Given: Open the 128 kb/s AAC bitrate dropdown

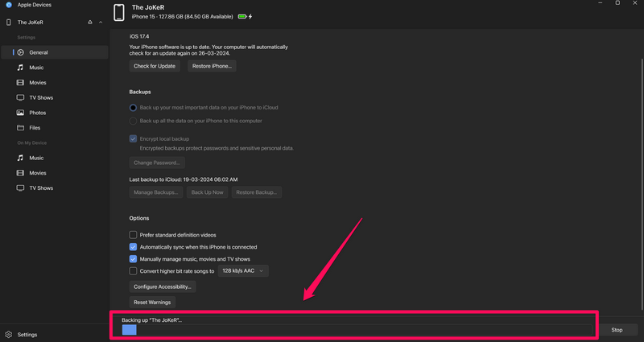Looking at the screenshot, I should (x=243, y=271).
